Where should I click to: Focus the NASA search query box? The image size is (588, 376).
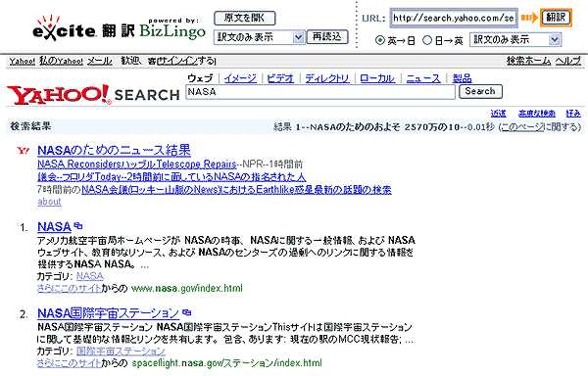click(x=320, y=92)
